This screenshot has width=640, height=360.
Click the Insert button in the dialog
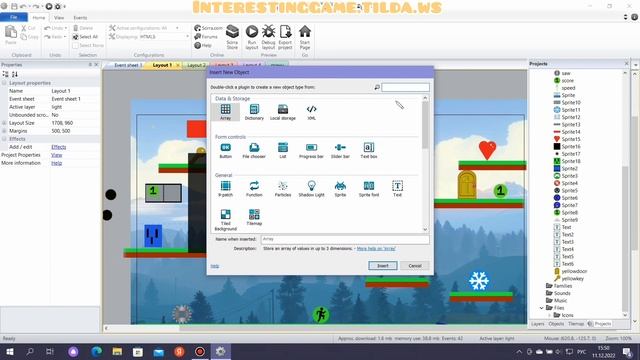382,266
